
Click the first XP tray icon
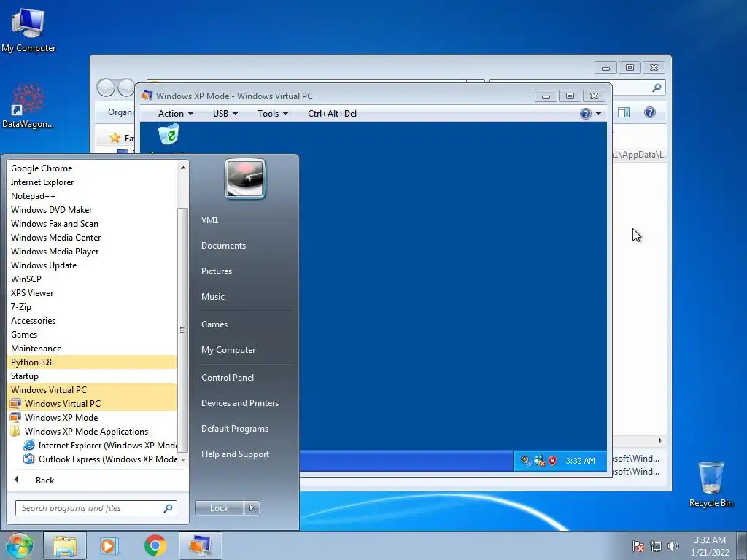point(525,461)
